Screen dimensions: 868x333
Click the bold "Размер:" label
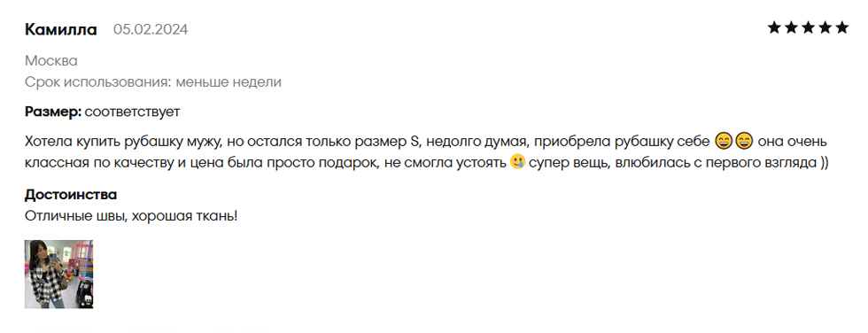54,112
